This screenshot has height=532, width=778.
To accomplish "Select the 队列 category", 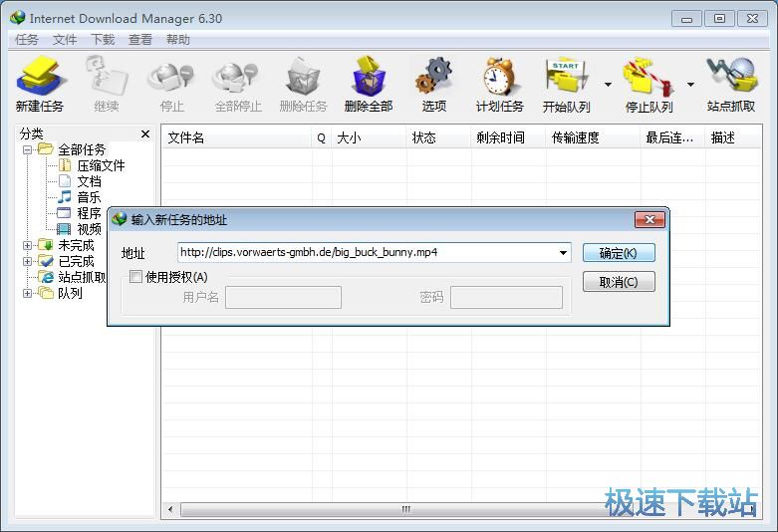I will point(70,293).
